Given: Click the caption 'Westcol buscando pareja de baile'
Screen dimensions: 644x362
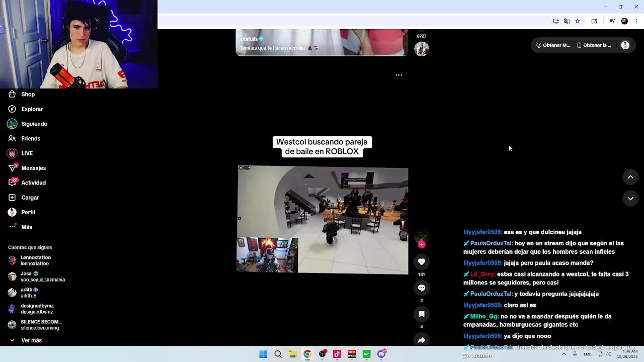Looking at the screenshot, I should coord(322,147).
